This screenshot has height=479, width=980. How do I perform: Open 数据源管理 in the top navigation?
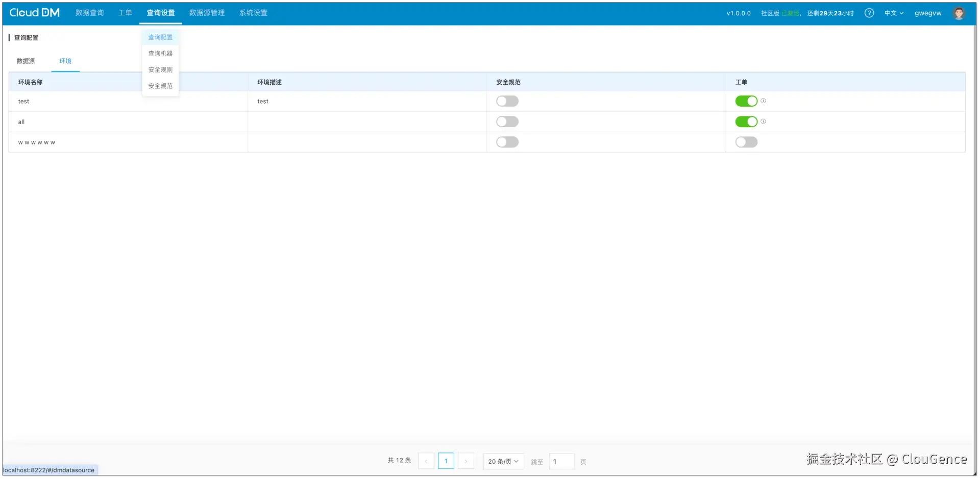(207, 13)
